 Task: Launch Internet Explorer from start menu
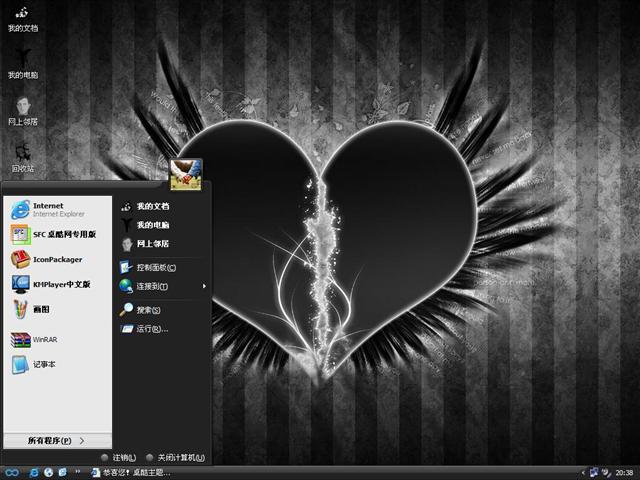[58, 209]
